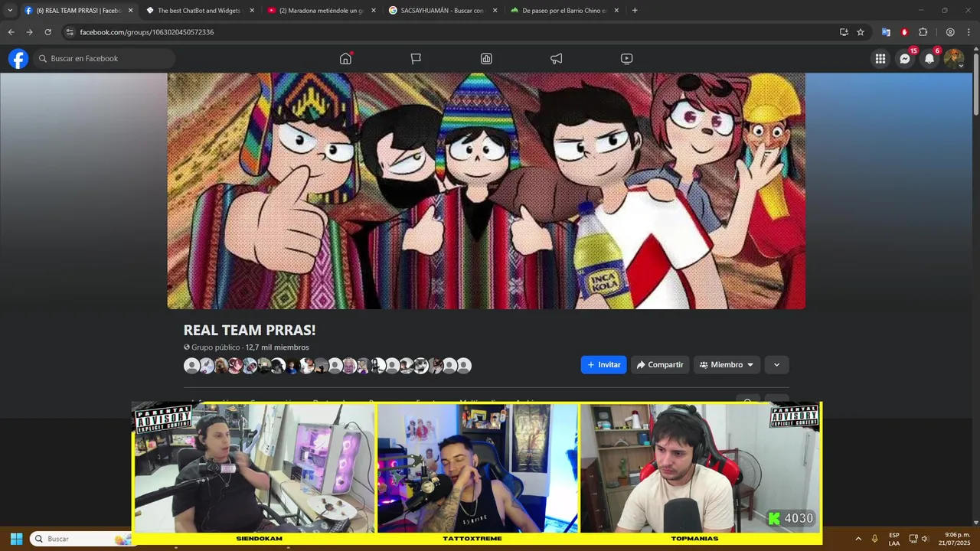Click the Compartir button

point(660,365)
